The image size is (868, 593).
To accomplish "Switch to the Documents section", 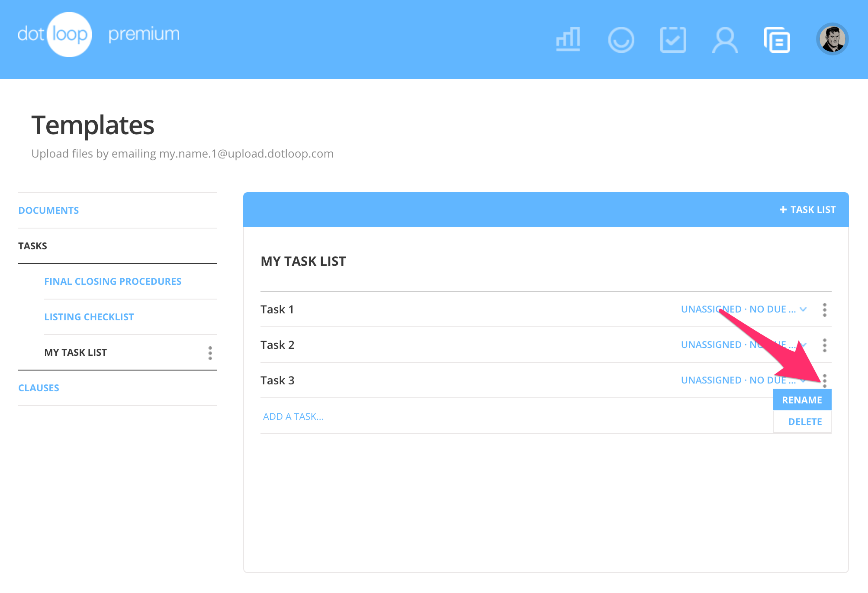I will tap(48, 210).
